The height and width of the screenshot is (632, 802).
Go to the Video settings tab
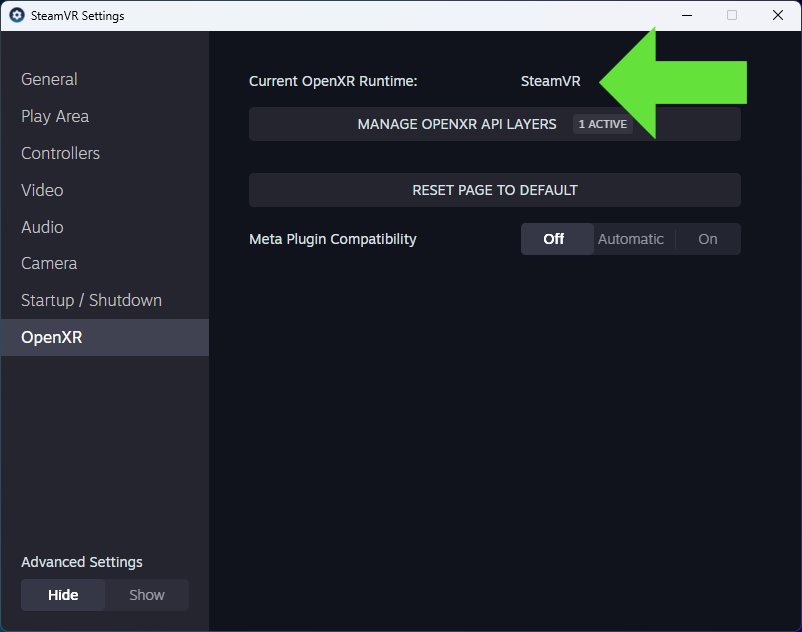(42, 190)
